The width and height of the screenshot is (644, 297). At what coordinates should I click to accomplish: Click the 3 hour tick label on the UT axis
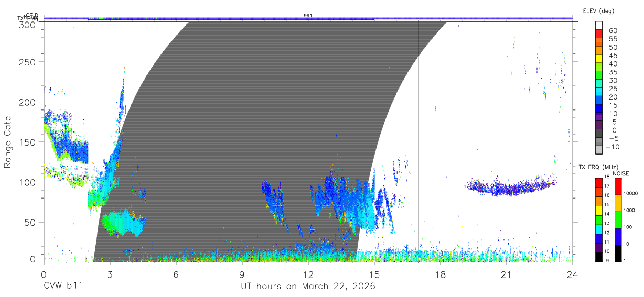110,274
